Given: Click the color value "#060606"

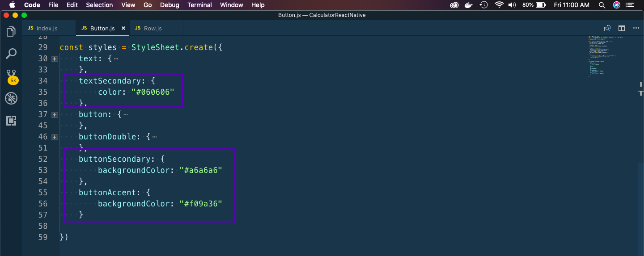Looking at the screenshot, I should coord(153,92).
